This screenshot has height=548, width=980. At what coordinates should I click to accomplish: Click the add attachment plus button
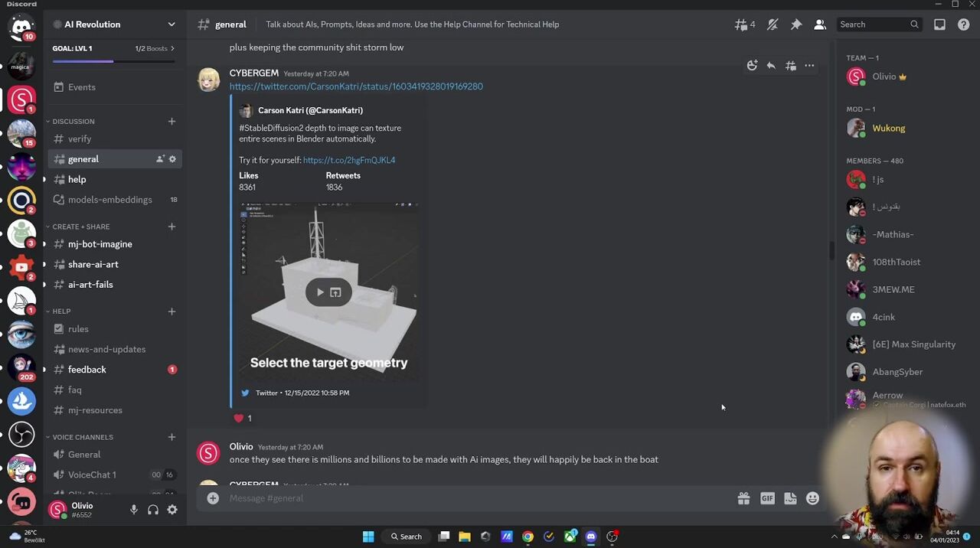point(213,498)
